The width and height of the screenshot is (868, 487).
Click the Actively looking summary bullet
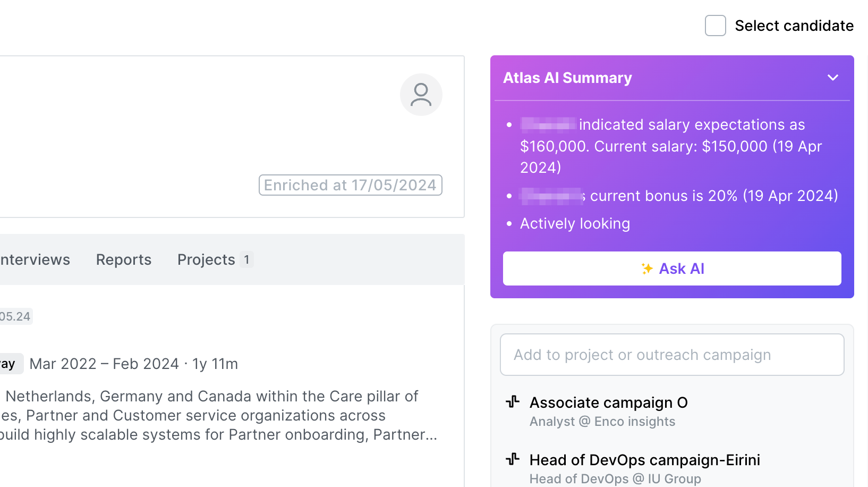pyautogui.click(x=575, y=223)
